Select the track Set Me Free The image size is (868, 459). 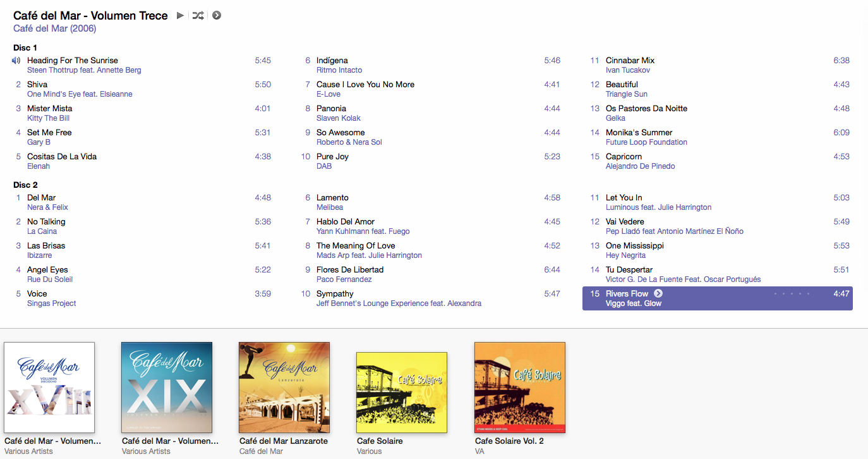pyautogui.click(x=49, y=132)
